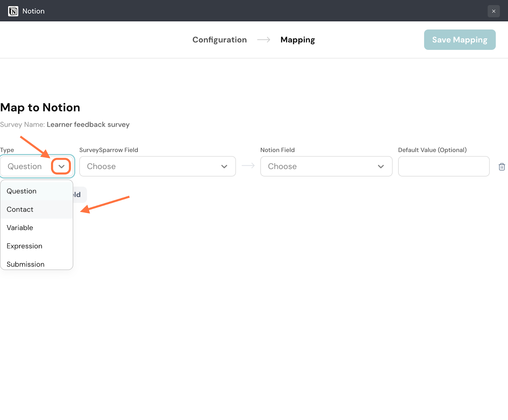Click the partially hidden add field button
The width and height of the screenshot is (508, 420).
(79, 195)
